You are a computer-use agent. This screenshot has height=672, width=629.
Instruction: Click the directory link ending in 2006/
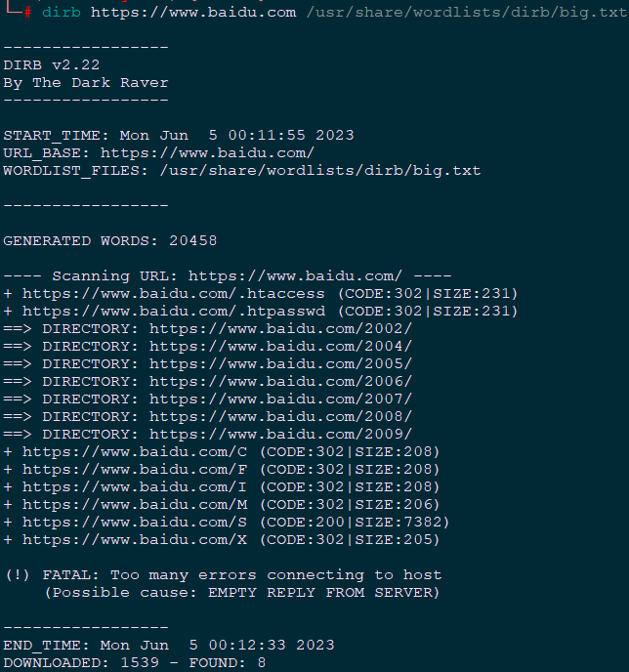[280, 381]
